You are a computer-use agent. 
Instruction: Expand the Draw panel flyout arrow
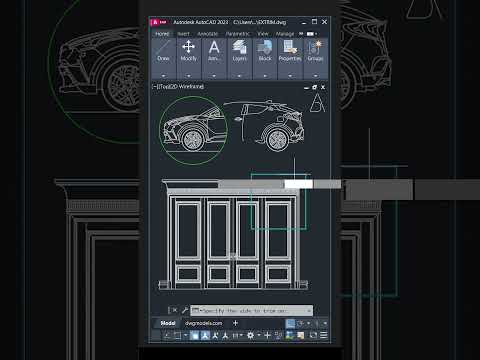coord(163,76)
